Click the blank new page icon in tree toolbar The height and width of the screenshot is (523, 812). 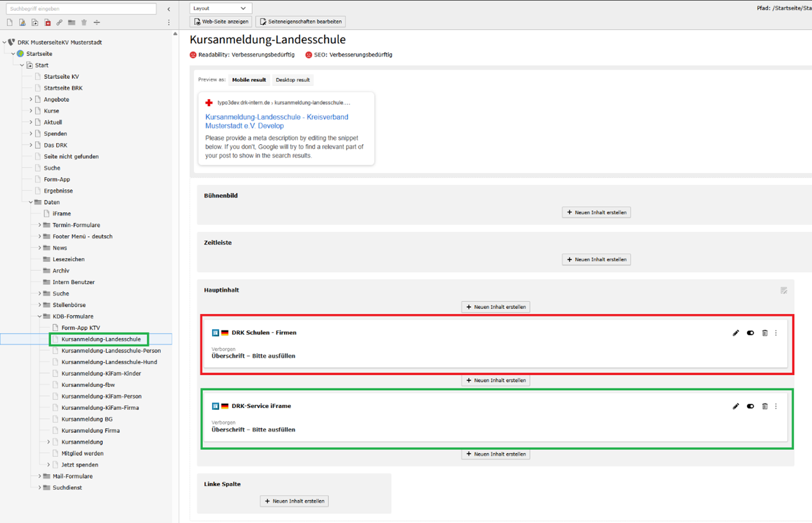point(10,23)
